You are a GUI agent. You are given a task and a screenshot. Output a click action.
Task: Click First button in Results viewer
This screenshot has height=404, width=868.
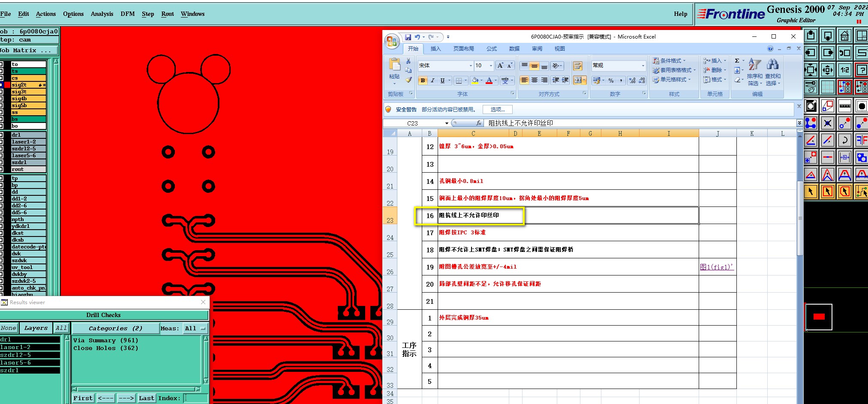pyautogui.click(x=83, y=398)
